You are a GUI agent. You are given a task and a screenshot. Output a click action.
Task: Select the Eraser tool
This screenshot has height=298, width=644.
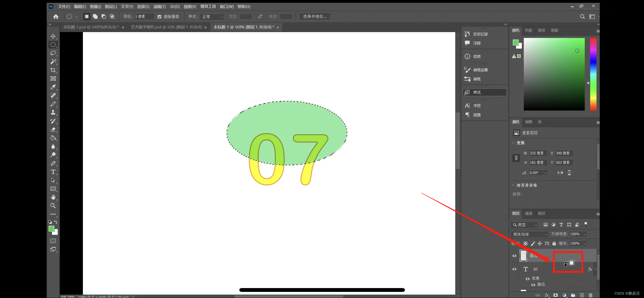pos(53,129)
